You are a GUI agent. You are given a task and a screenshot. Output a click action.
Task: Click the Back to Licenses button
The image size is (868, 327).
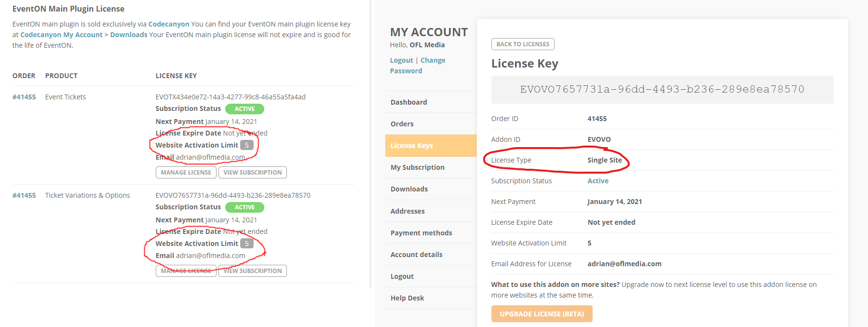point(523,44)
